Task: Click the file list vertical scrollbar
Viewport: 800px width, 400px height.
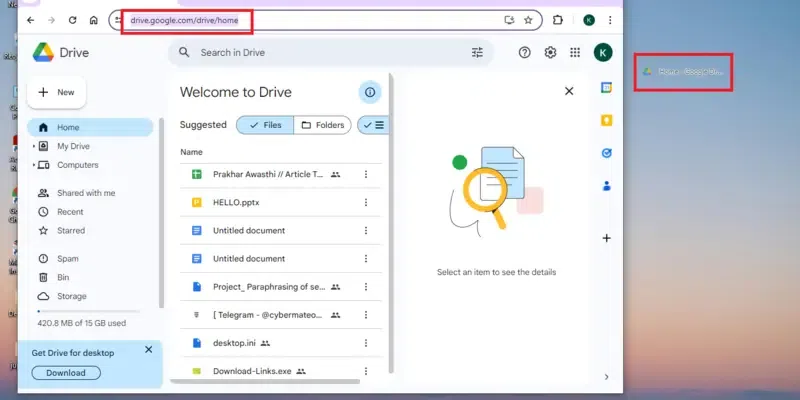Action: [391, 222]
